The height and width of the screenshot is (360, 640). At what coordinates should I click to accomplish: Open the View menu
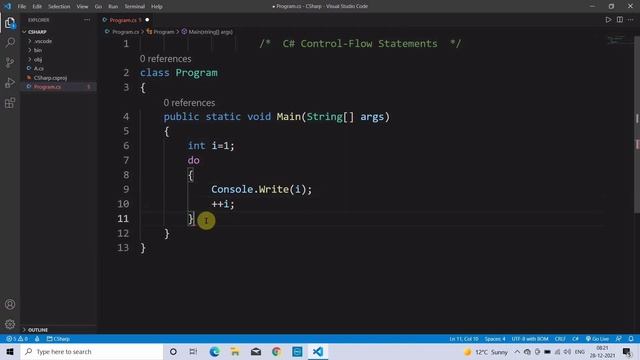(82, 7)
